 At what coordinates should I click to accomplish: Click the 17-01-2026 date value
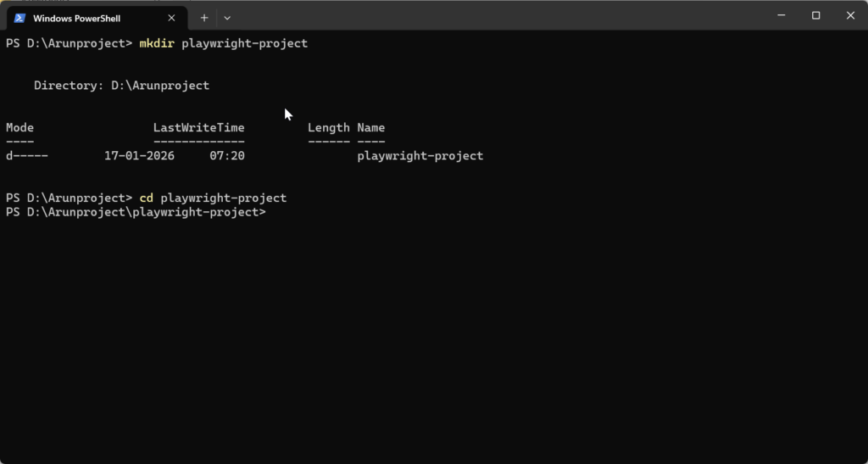pos(139,156)
